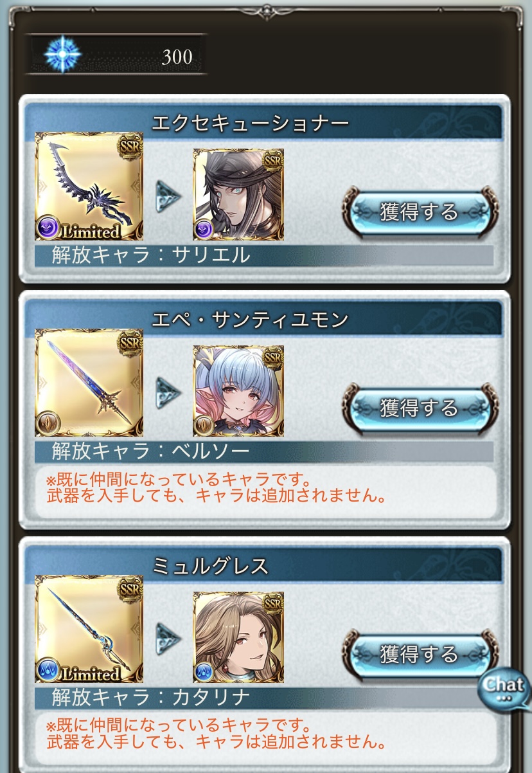Open the Chat bubble
The image size is (532, 773).
tap(505, 687)
